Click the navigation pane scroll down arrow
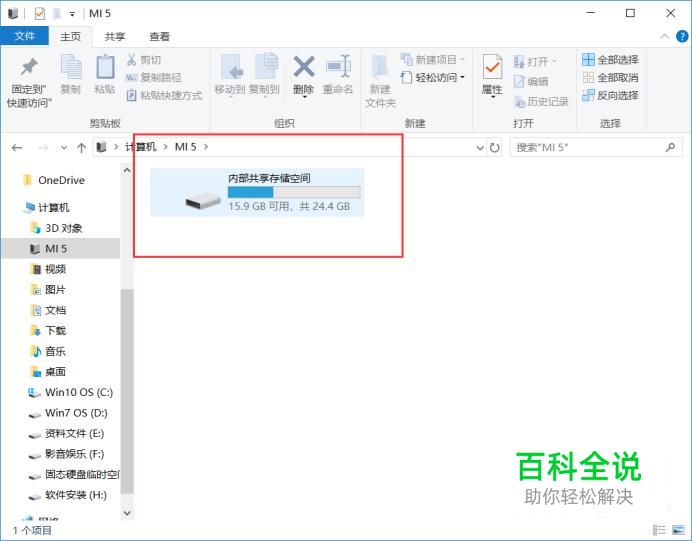The width and height of the screenshot is (692, 541). [x=127, y=513]
